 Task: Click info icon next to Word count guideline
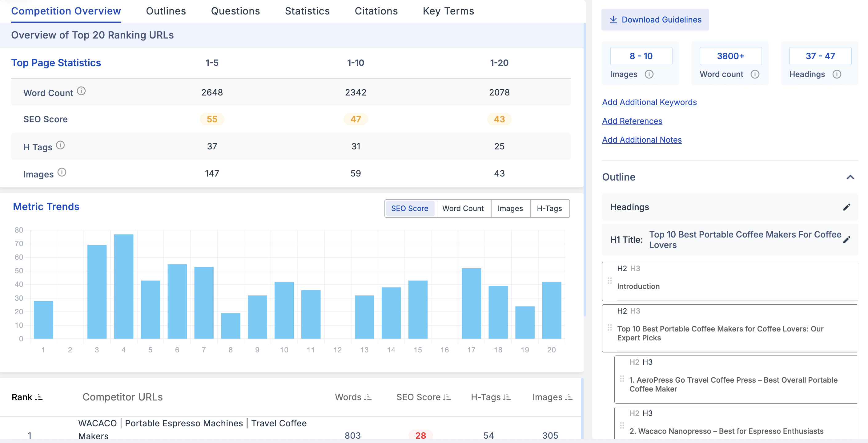pos(755,74)
